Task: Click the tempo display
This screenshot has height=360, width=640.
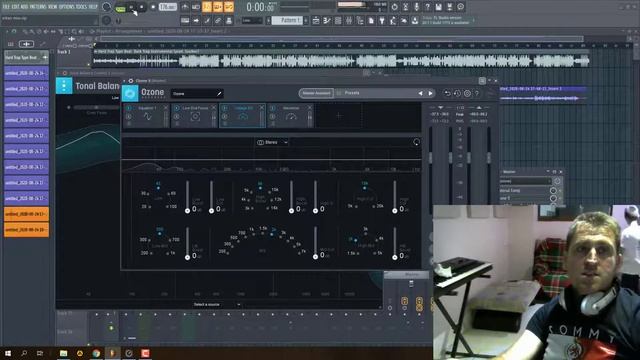Action: [x=168, y=7]
